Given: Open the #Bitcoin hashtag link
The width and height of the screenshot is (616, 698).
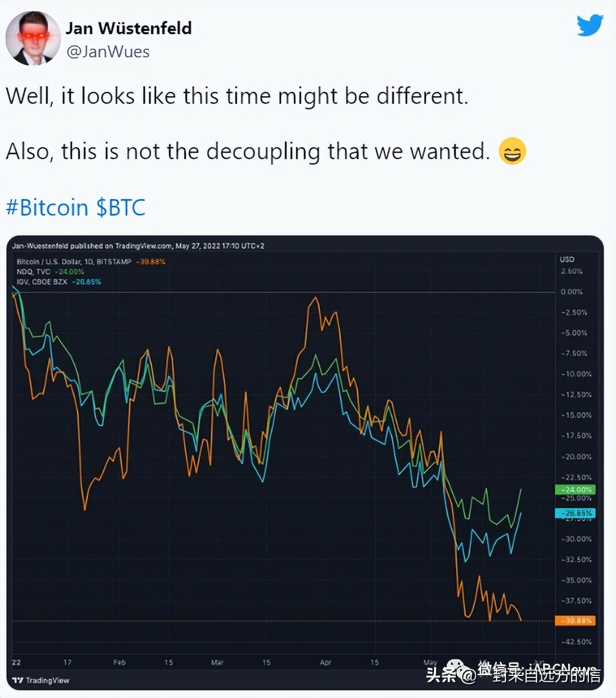Looking at the screenshot, I should 47,208.
